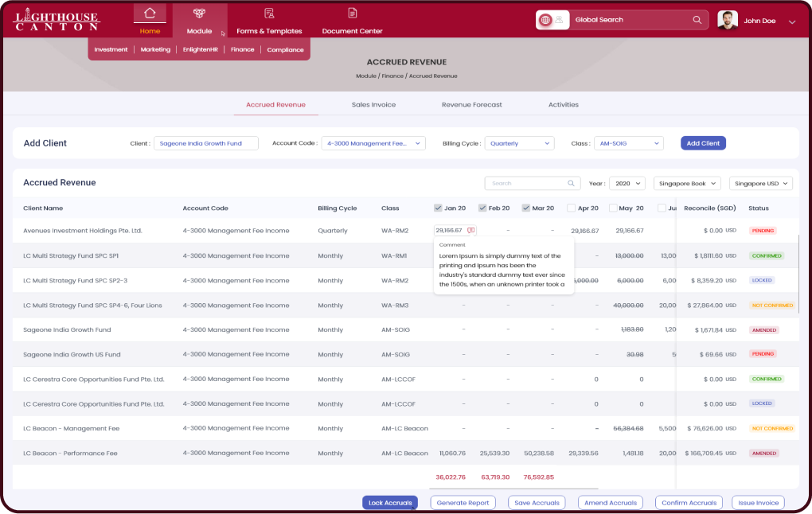Open the Class AM-SOIG dropdown
Screen dimensions: 812x514
(629, 143)
